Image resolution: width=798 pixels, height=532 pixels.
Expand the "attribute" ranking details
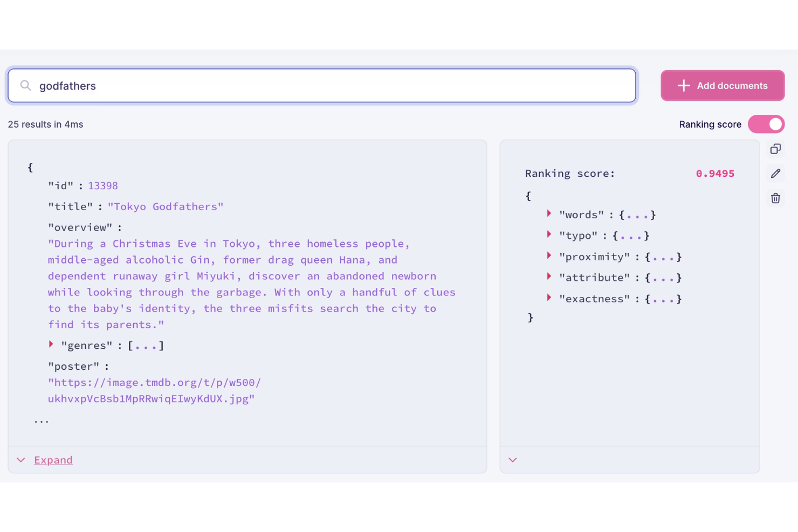click(x=548, y=277)
